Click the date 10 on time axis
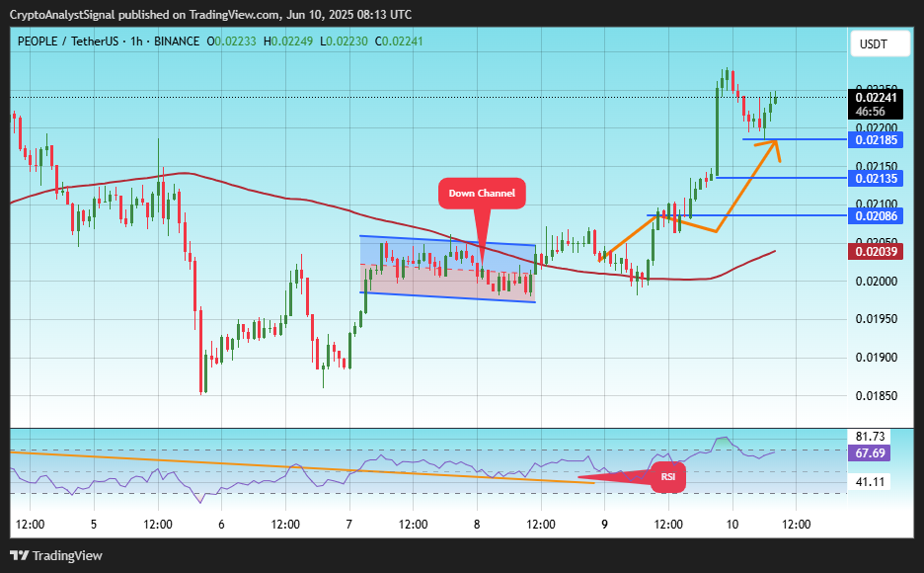 pyautogui.click(x=731, y=524)
